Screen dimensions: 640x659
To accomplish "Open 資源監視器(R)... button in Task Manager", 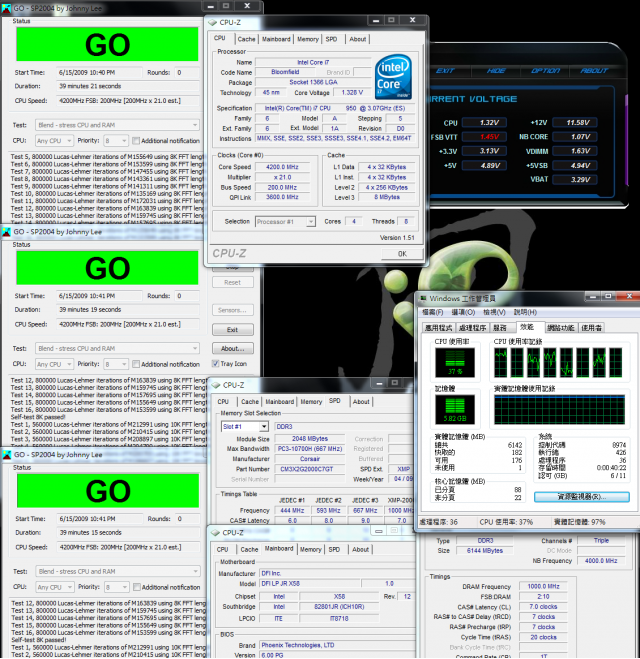I will click(x=582, y=497).
